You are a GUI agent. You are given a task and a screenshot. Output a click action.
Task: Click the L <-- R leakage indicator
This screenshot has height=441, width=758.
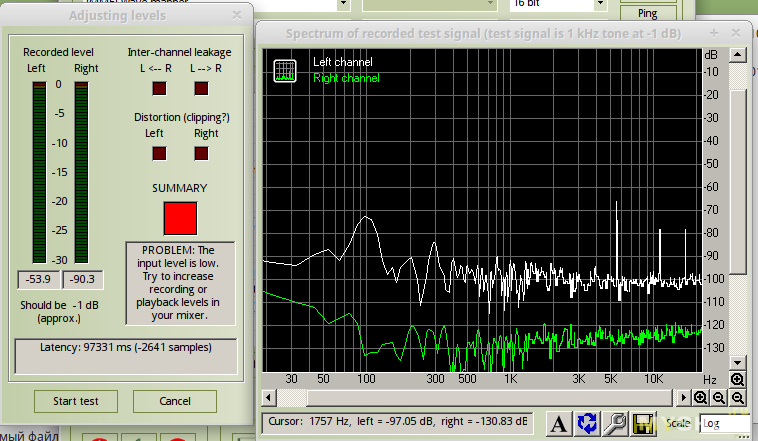click(160, 88)
